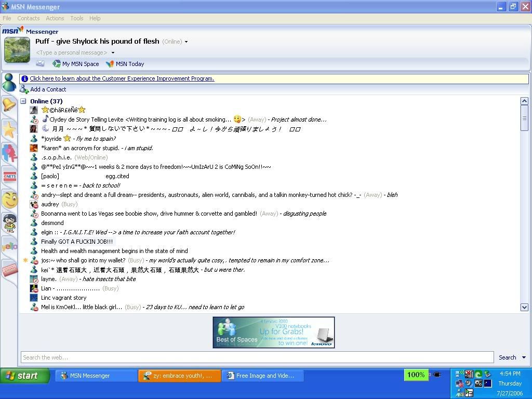Open the personal message dropdown arrow

coord(113,52)
